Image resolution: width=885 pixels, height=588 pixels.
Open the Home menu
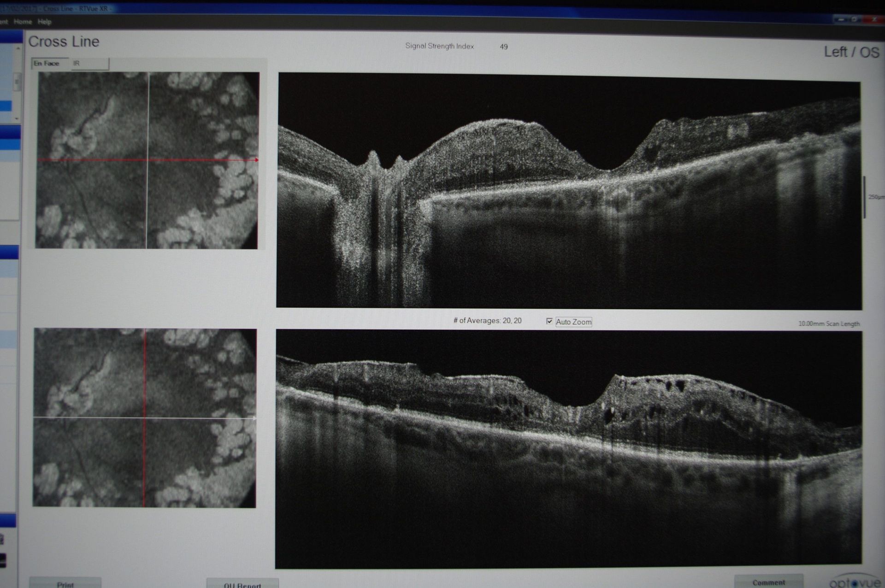click(x=23, y=22)
